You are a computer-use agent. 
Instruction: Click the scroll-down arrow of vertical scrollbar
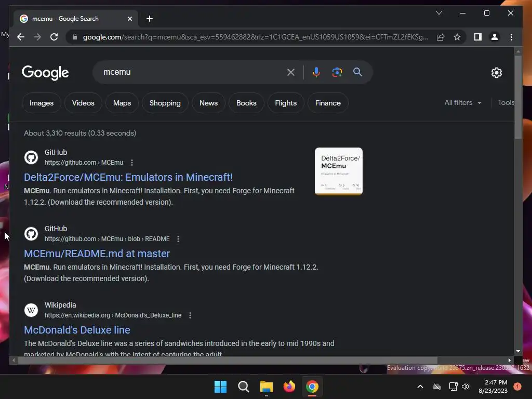(x=518, y=351)
